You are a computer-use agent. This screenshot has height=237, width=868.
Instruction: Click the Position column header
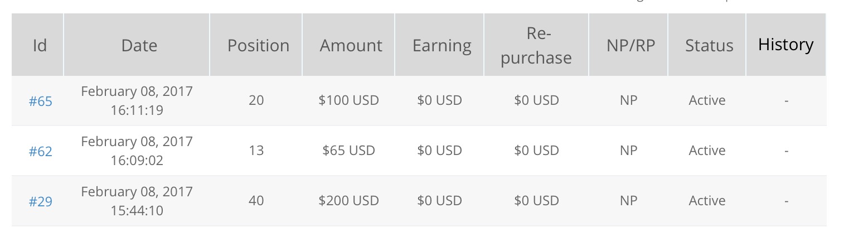258,45
